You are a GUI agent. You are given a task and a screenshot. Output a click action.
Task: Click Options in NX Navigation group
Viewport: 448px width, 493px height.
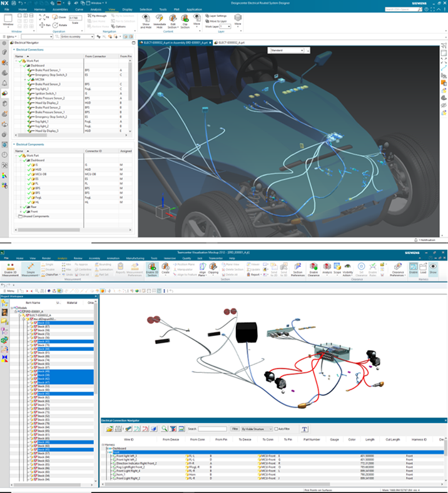(x=118, y=26)
